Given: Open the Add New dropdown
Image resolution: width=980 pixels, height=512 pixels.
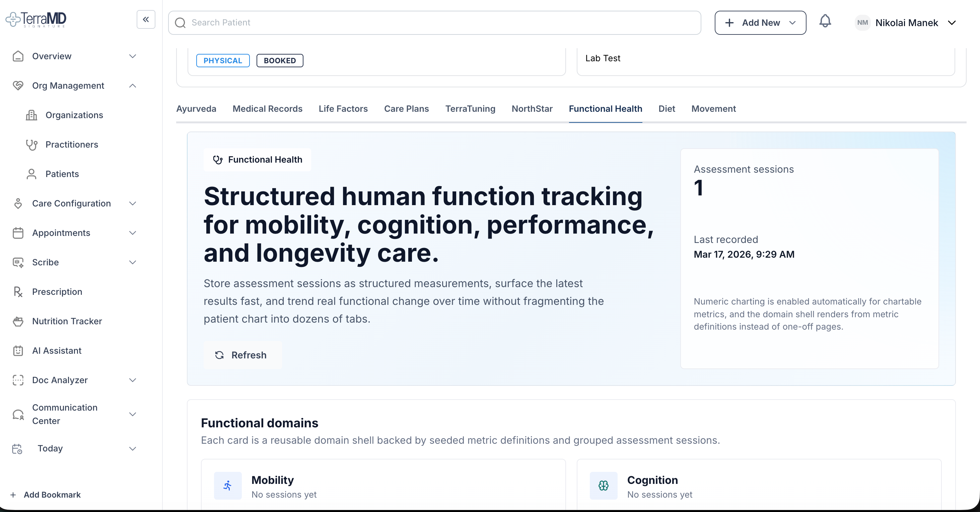Looking at the screenshot, I should tap(760, 22).
